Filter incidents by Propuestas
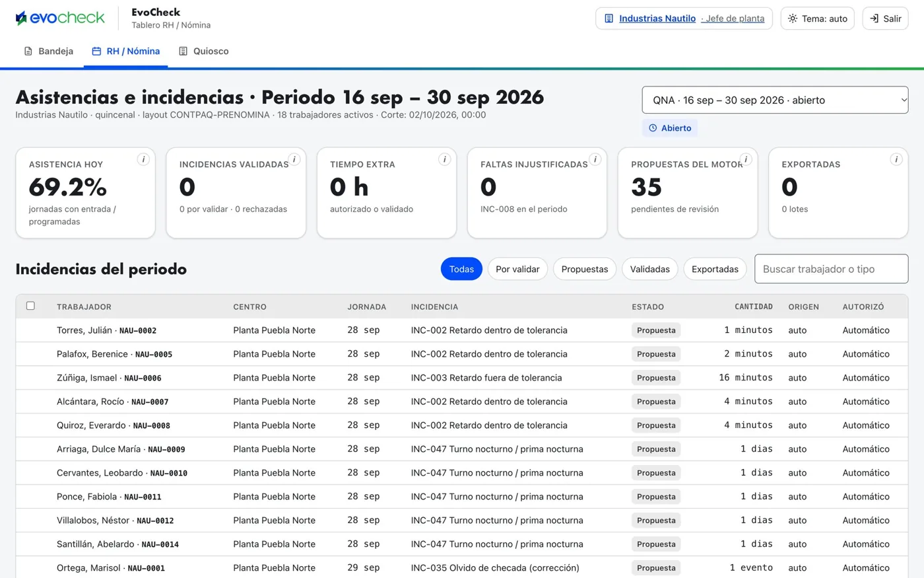The width and height of the screenshot is (924, 578). pos(585,269)
